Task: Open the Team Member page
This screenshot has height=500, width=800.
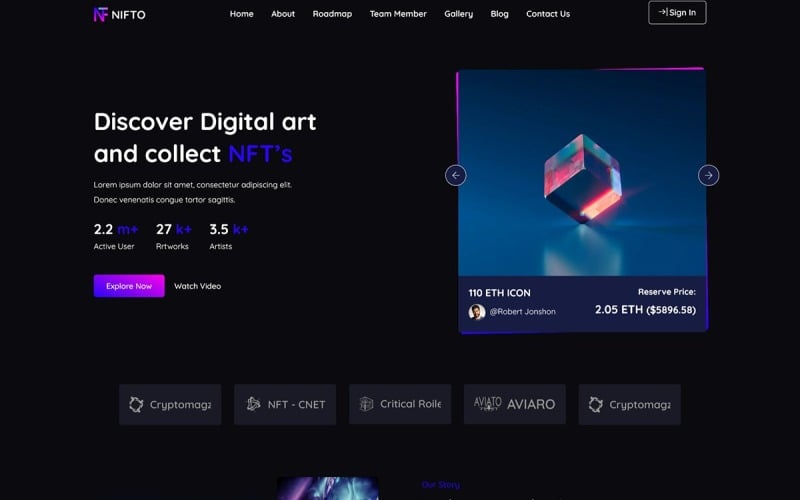Action: pyautogui.click(x=398, y=14)
